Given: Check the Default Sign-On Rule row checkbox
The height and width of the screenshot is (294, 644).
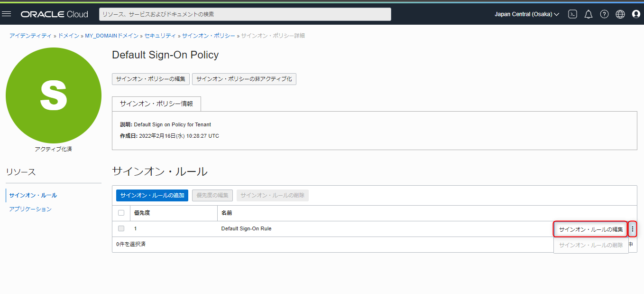Looking at the screenshot, I should pos(121,228).
